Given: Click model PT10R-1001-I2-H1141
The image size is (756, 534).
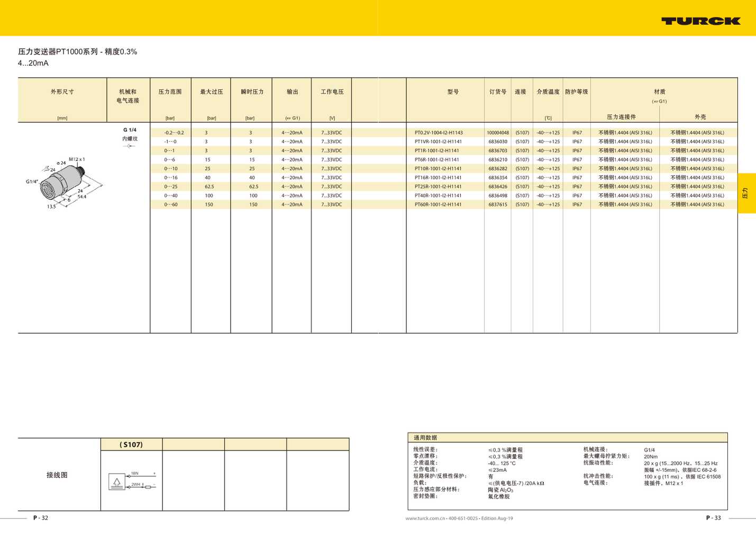Looking at the screenshot, I should click(438, 169).
